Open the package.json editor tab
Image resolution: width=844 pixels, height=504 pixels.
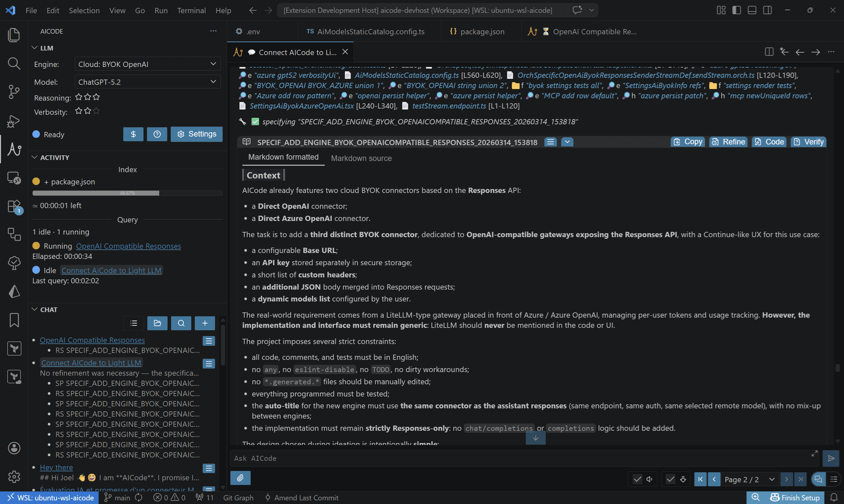click(x=482, y=32)
